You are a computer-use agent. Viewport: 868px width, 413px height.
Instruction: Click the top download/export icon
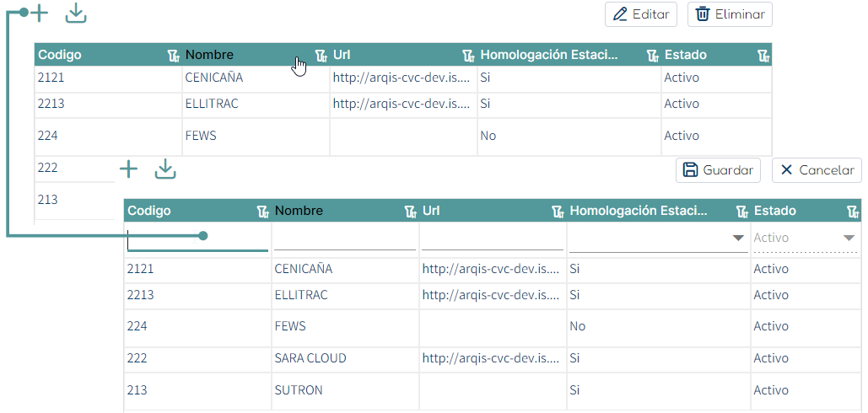pos(76,13)
